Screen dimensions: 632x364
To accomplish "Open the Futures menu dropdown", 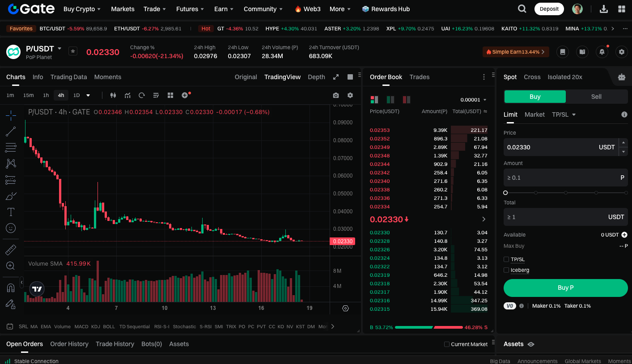I will pyautogui.click(x=190, y=9).
